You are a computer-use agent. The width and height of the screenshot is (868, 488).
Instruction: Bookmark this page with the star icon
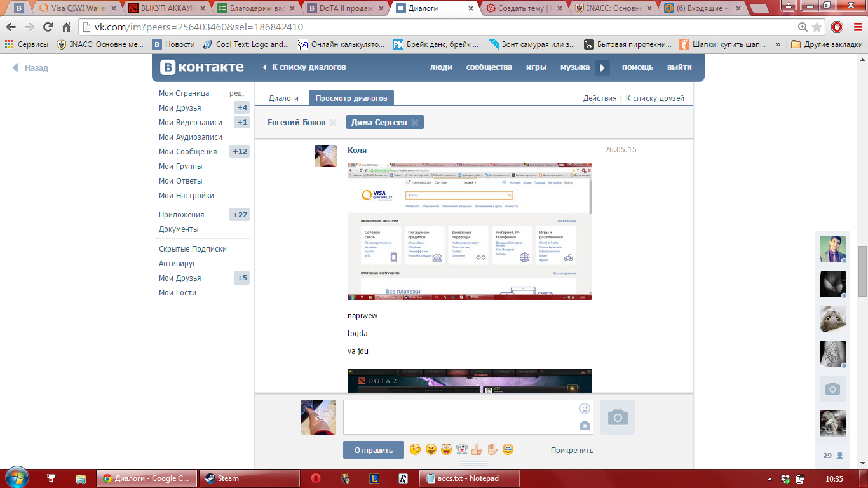[817, 27]
